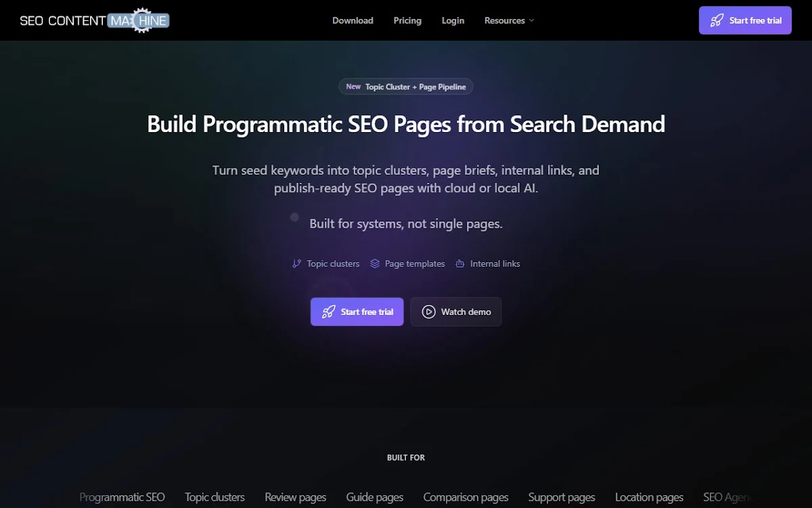
Task: Select the Programmatic SEO item
Action: point(122,497)
